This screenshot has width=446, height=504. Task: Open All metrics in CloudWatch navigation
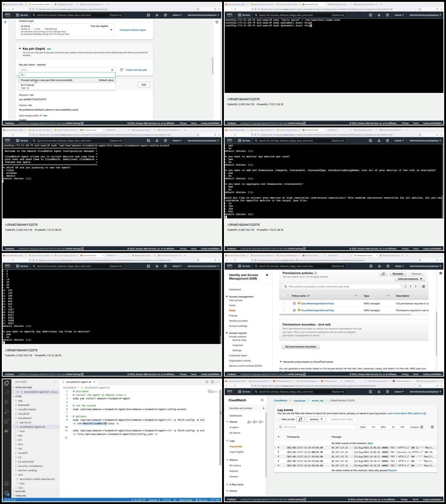click(x=235, y=465)
